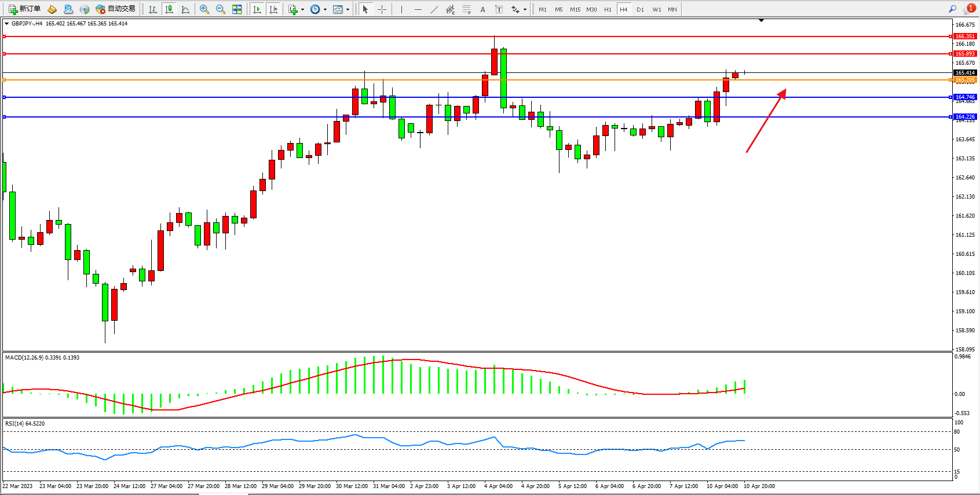Select the horizontal line drawing tool
The width and height of the screenshot is (980, 495).
pyautogui.click(x=418, y=9)
